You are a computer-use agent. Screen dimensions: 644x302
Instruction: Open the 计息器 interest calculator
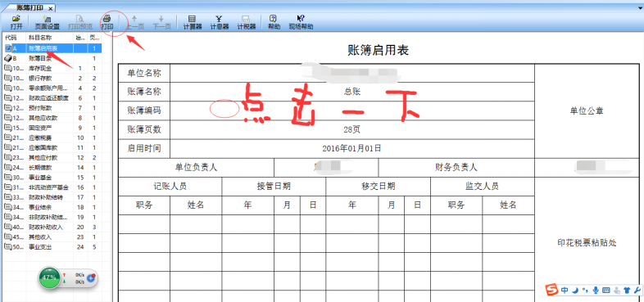coord(220,23)
